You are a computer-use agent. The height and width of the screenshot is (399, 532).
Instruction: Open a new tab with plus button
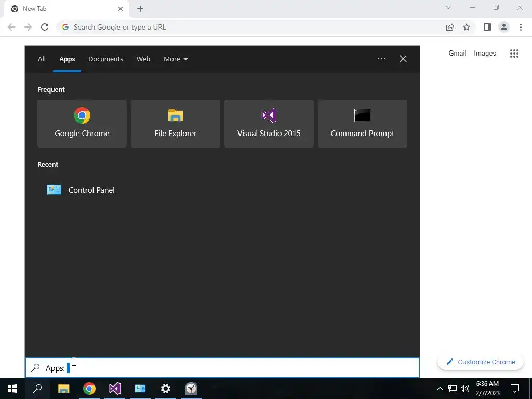click(x=140, y=9)
